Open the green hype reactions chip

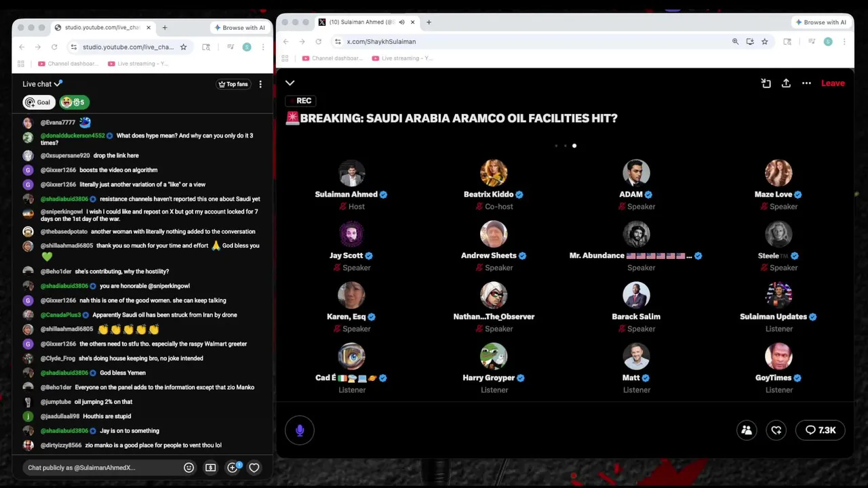point(74,102)
